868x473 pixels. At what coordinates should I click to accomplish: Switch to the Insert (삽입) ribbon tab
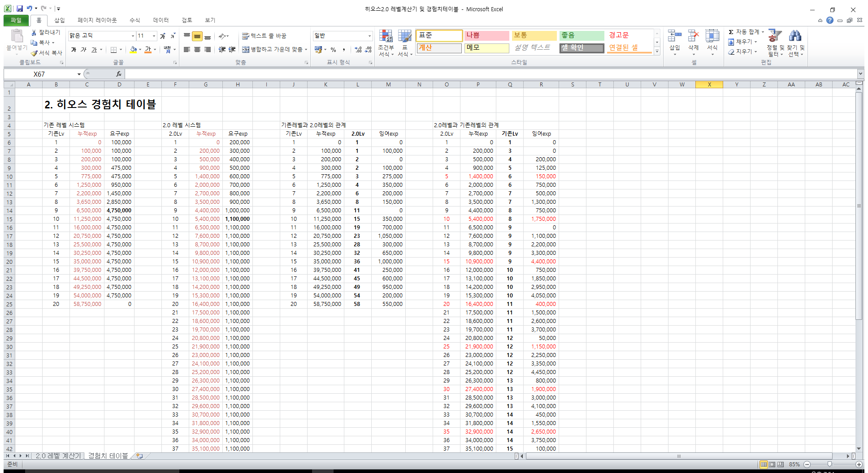[60, 20]
